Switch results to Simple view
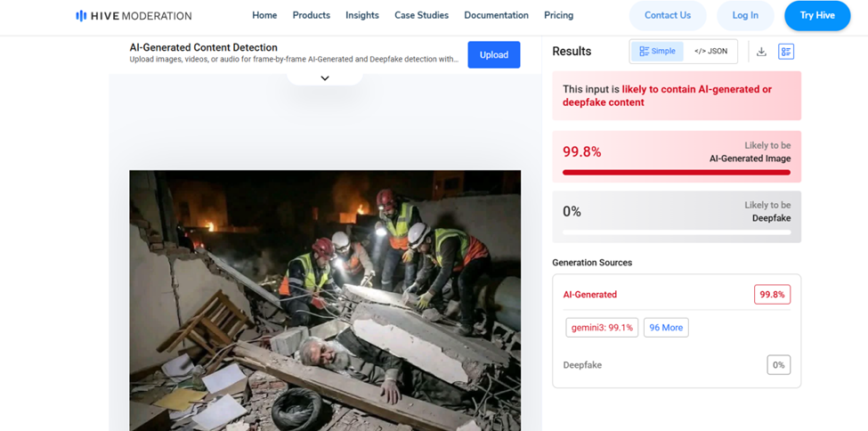This screenshot has height=431, width=868. click(x=657, y=52)
